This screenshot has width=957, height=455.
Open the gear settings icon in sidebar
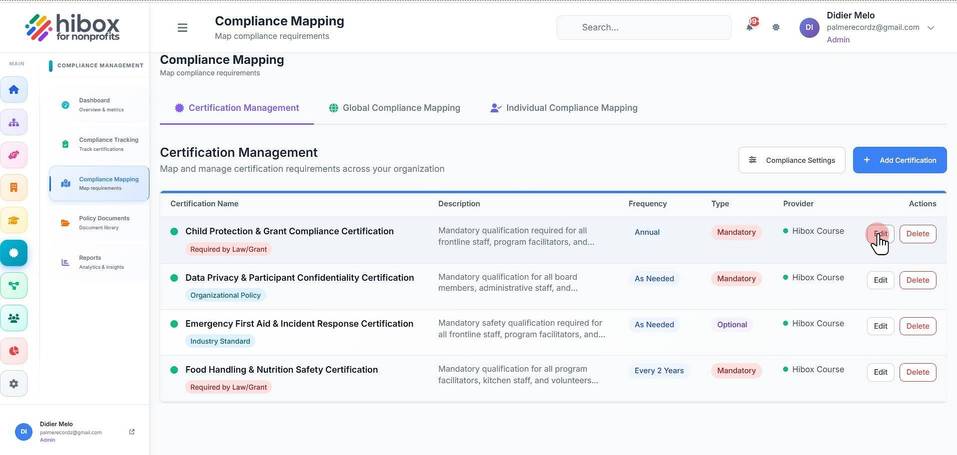[13, 384]
